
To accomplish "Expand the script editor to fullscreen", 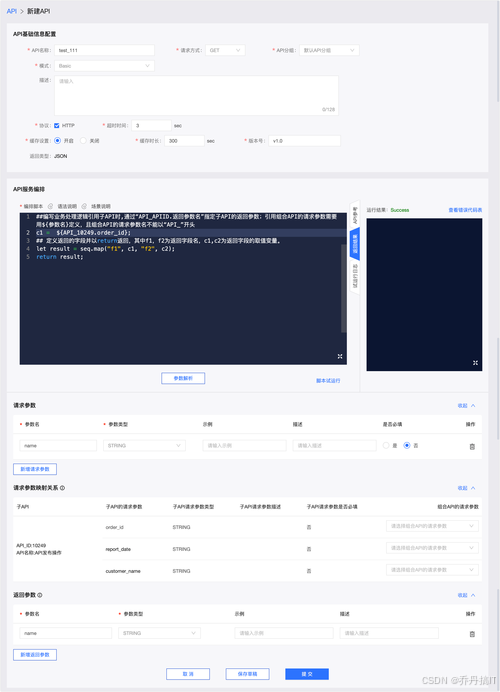I will pyautogui.click(x=340, y=356).
